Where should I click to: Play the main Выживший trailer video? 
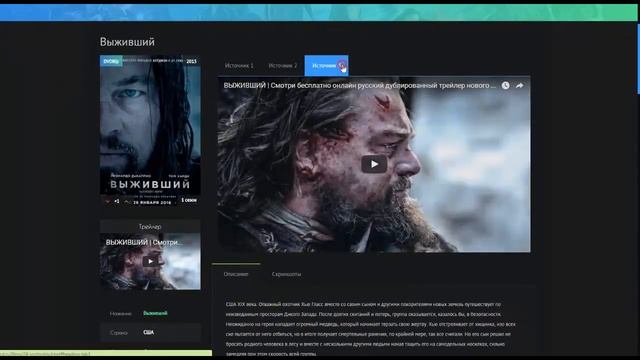[374, 164]
